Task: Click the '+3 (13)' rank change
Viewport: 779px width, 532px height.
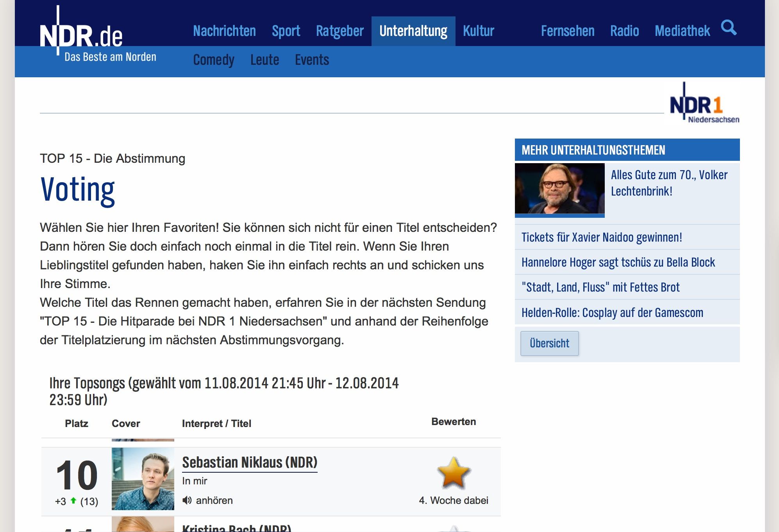Action: pos(77,502)
